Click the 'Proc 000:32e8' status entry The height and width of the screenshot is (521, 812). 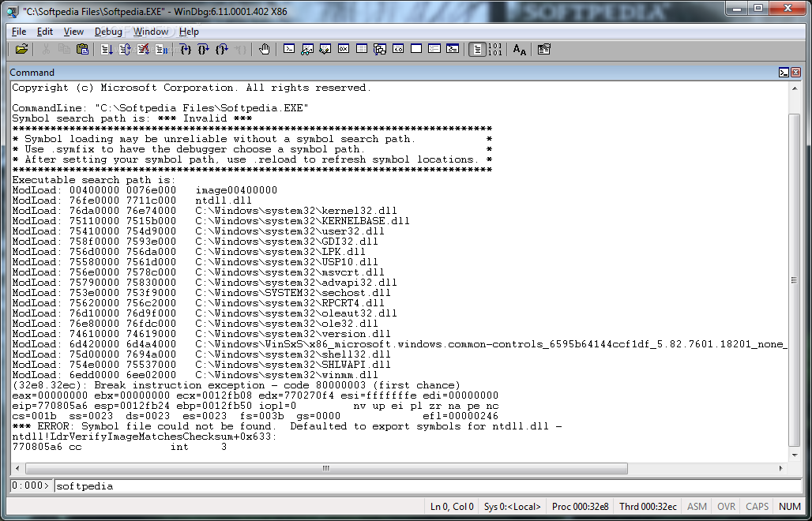580,507
